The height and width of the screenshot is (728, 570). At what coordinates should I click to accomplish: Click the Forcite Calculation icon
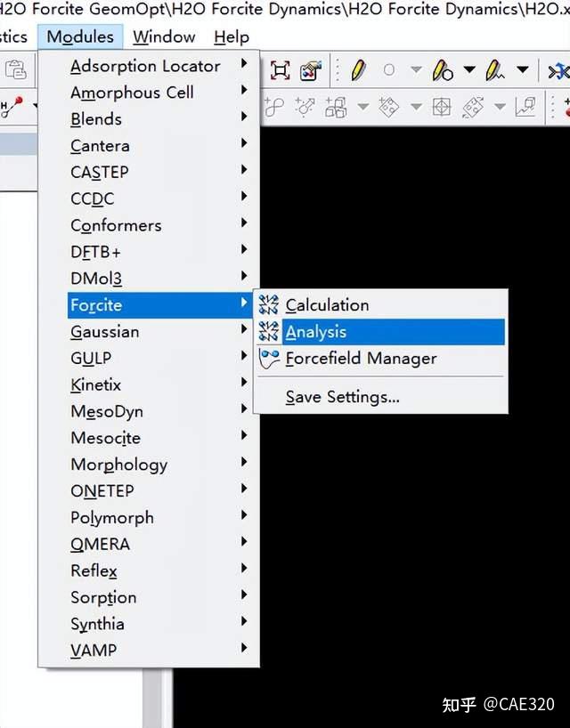pyautogui.click(x=268, y=304)
